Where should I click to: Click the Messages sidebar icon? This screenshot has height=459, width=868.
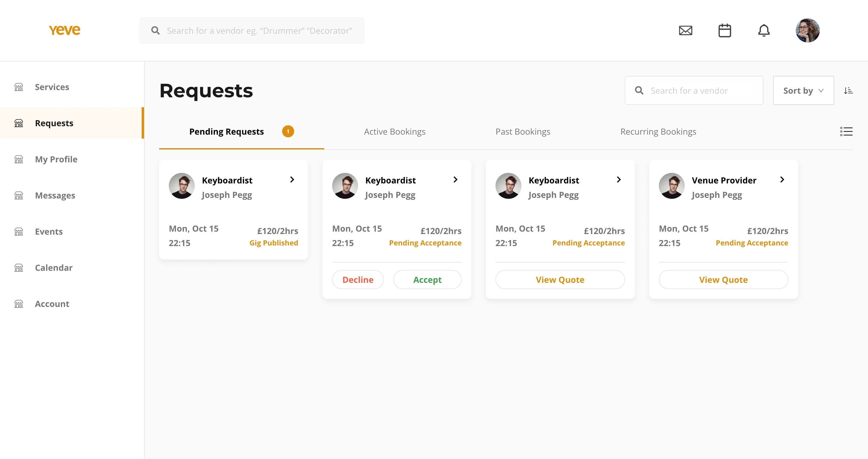tap(19, 196)
